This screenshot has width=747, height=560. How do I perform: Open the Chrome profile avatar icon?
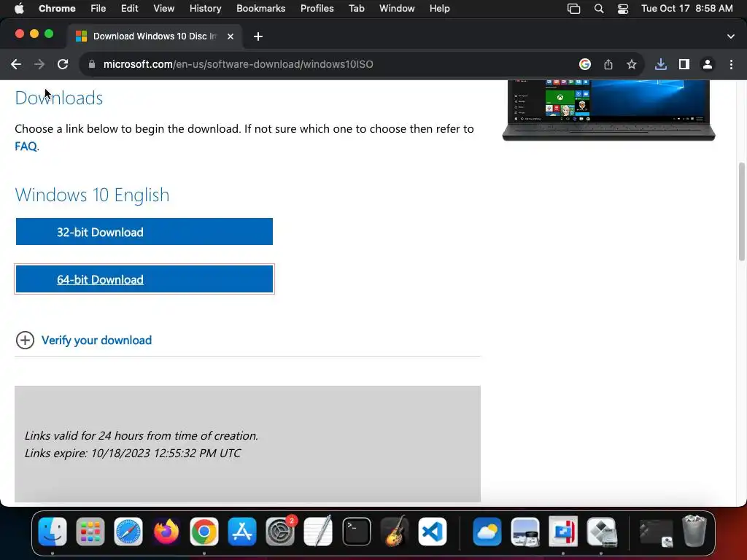pyautogui.click(x=708, y=64)
